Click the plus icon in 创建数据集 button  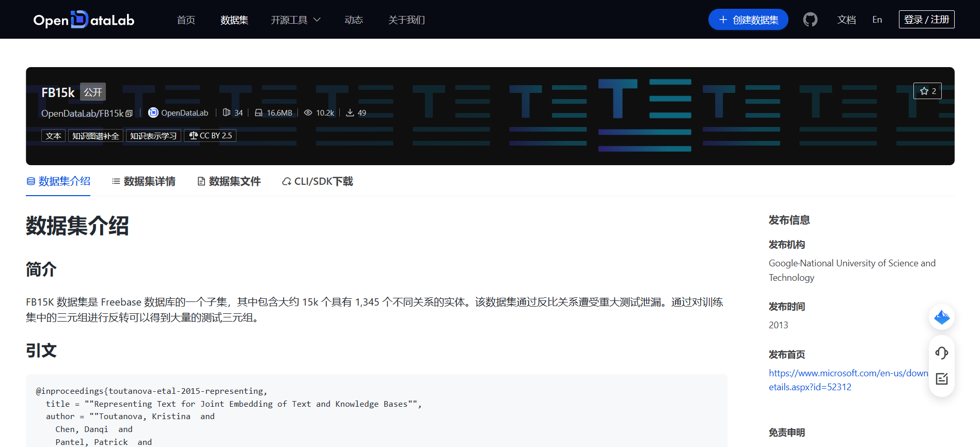[723, 20]
